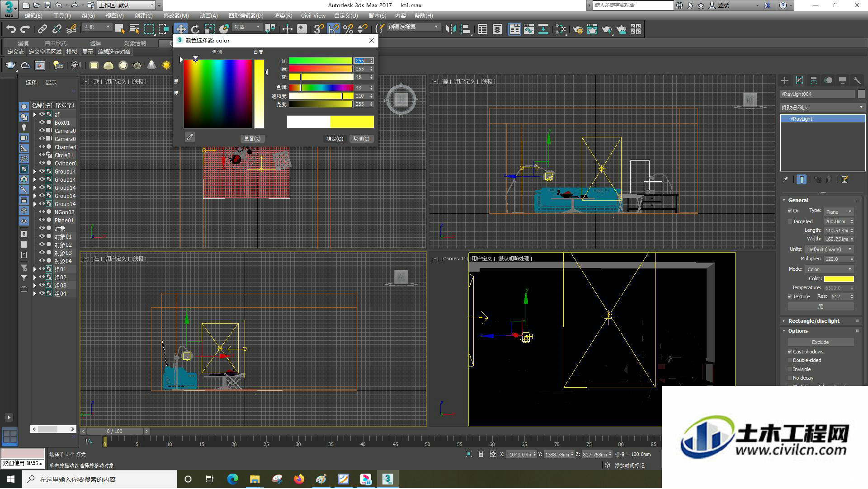868x489 pixels.
Task: Open the Rendered Frame Window
Action: pyautogui.click(x=592, y=29)
